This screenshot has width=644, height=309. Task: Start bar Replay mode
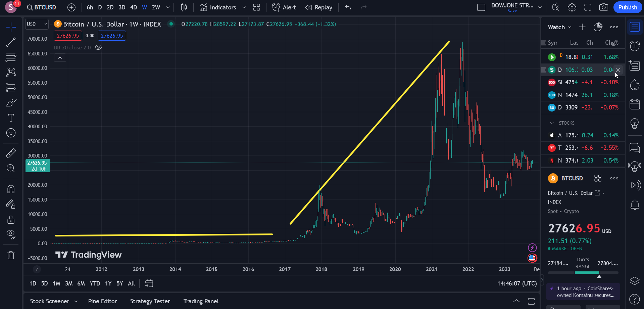pyautogui.click(x=319, y=7)
